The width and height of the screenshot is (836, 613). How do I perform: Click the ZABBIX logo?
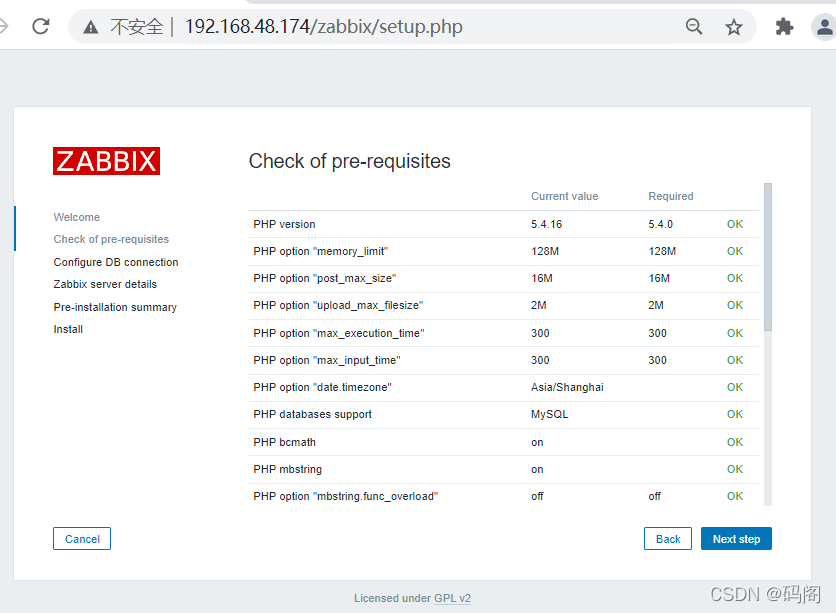[x=107, y=161]
